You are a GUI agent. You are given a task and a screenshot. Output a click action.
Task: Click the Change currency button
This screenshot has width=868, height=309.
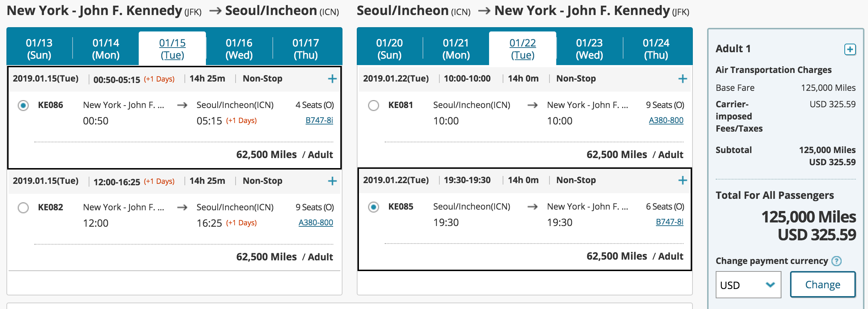[823, 285]
